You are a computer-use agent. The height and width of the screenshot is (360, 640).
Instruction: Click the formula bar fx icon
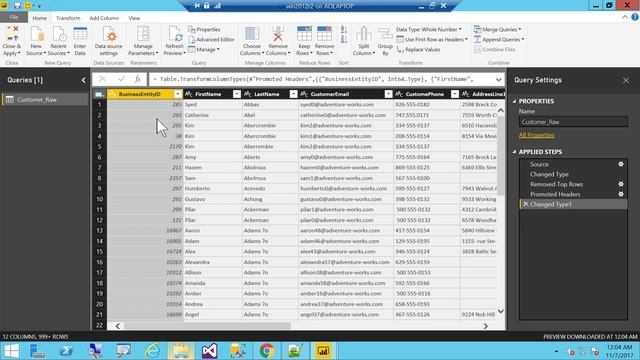click(x=138, y=79)
